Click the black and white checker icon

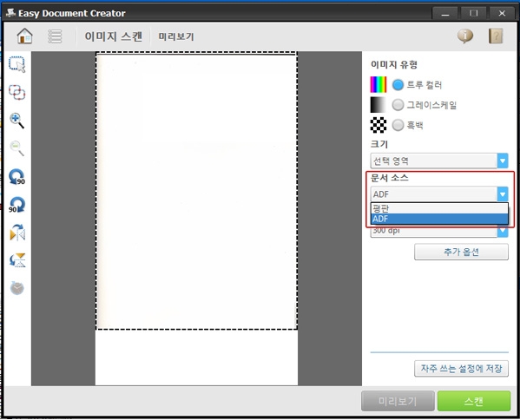click(x=378, y=125)
